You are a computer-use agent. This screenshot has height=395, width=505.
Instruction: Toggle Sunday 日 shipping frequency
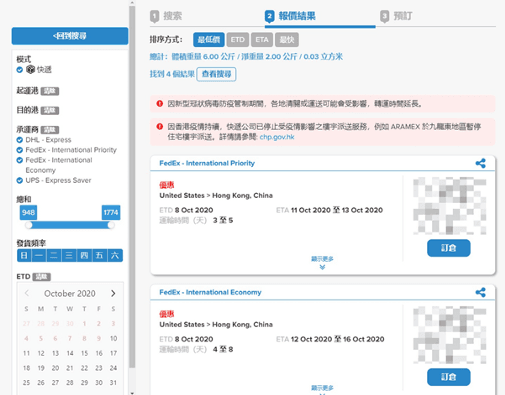[24, 255]
